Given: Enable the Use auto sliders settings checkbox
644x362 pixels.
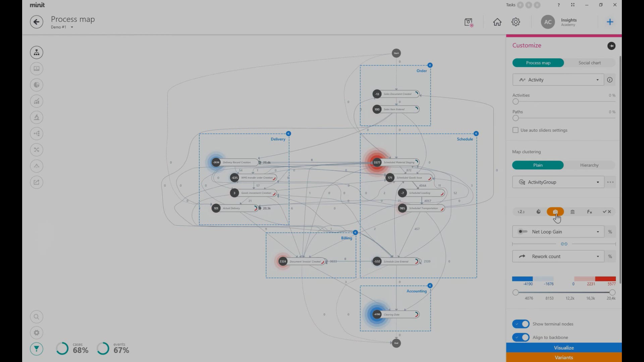Looking at the screenshot, I should 515,130.
